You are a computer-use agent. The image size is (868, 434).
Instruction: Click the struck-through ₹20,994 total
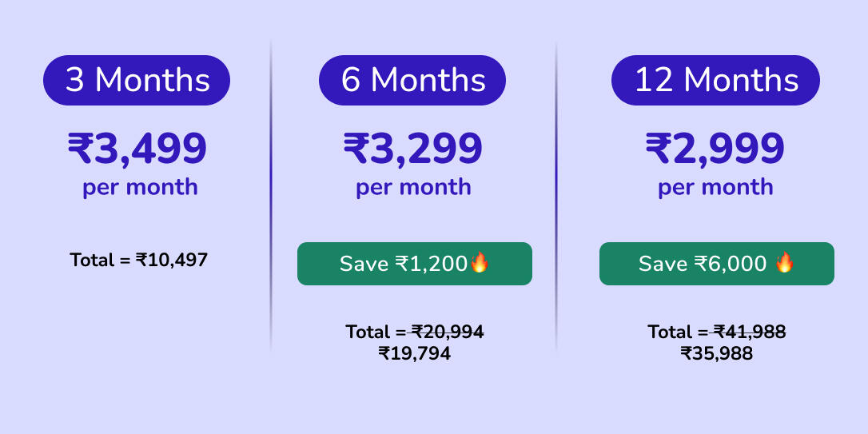pos(448,332)
